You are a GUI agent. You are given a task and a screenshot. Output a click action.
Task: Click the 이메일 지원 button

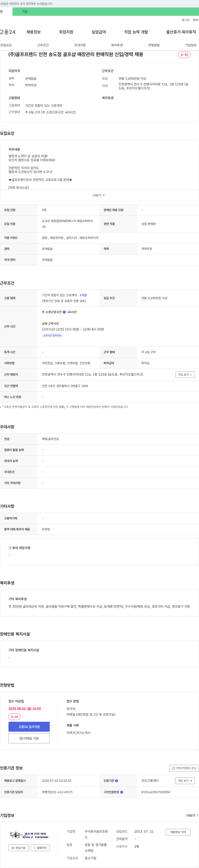coord(29,738)
